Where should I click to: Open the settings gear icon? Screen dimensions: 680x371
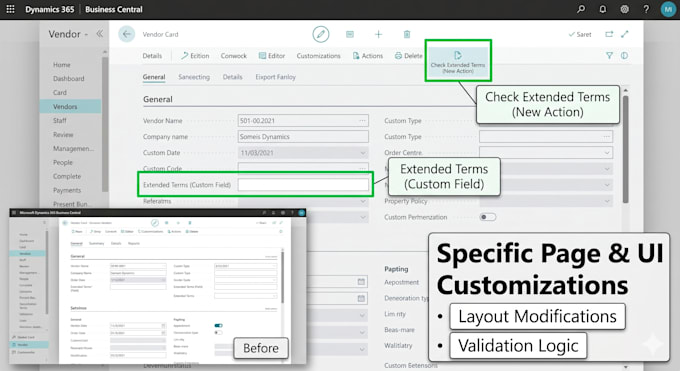624,9
